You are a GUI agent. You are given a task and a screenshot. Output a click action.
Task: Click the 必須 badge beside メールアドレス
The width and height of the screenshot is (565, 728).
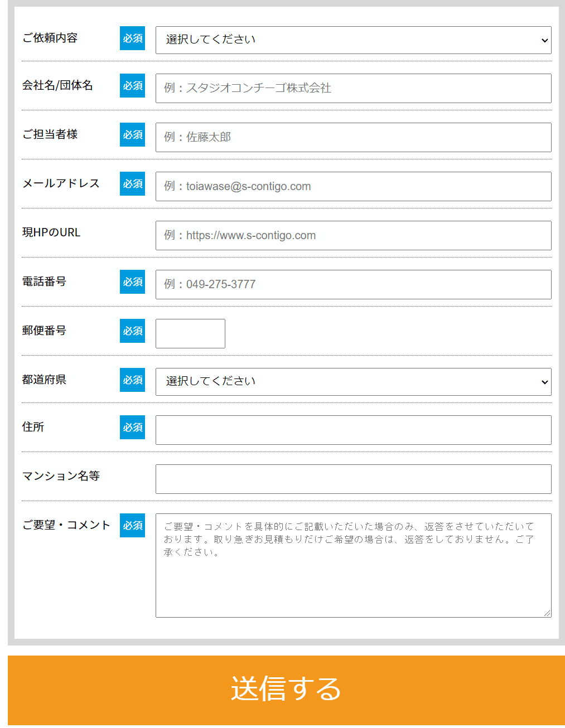point(132,184)
